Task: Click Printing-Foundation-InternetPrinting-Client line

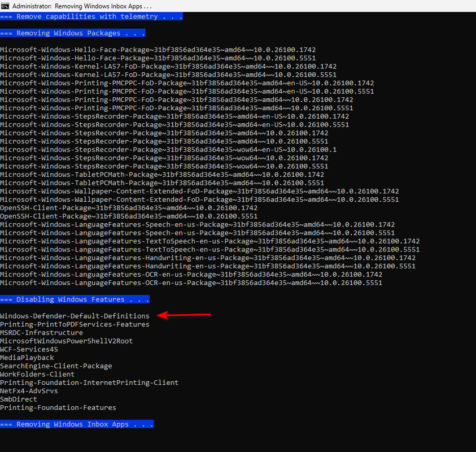Action: click(x=89, y=383)
